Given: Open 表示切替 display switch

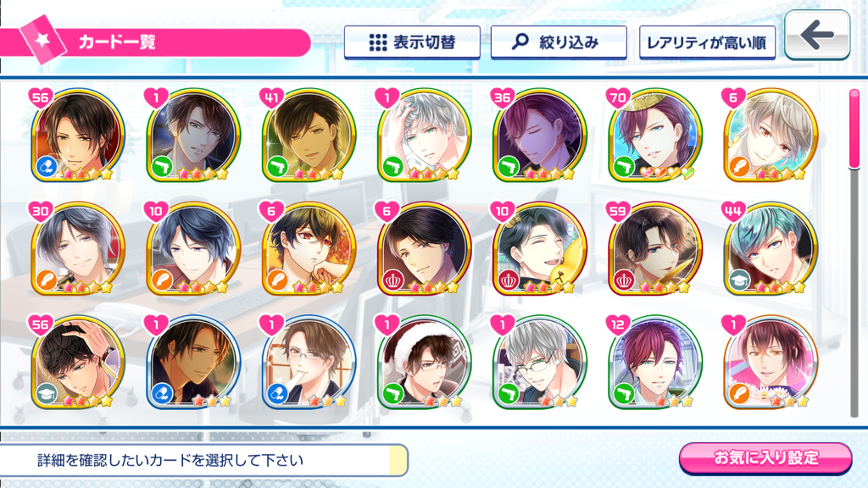Looking at the screenshot, I should point(412,42).
